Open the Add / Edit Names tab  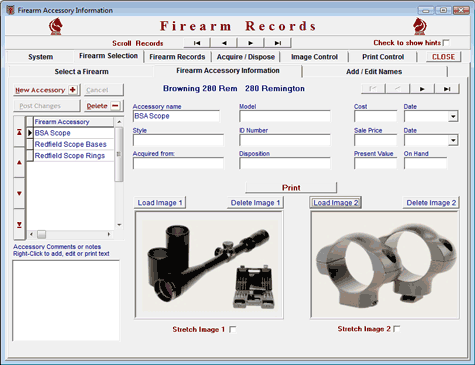point(374,72)
